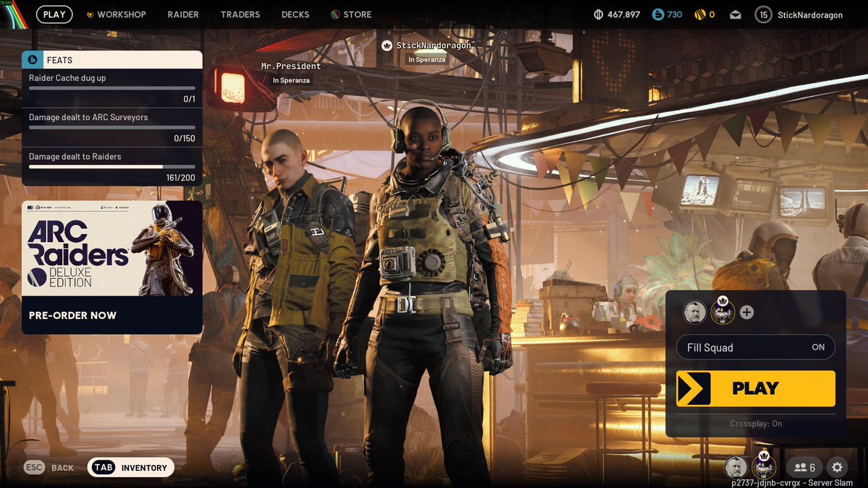
Task: Click the In Speranza status under StickNardoragon
Action: 427,59
